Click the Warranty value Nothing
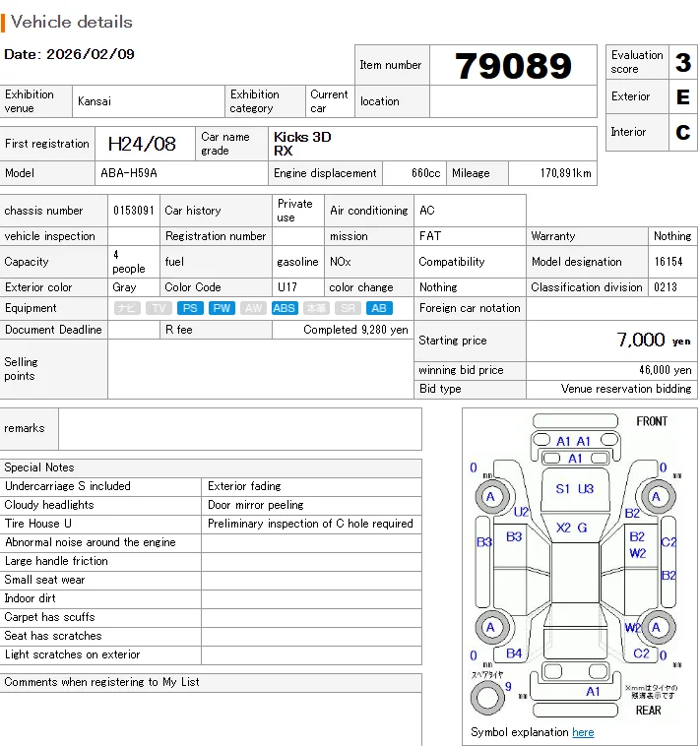700x746 pixels. point(672,236)
